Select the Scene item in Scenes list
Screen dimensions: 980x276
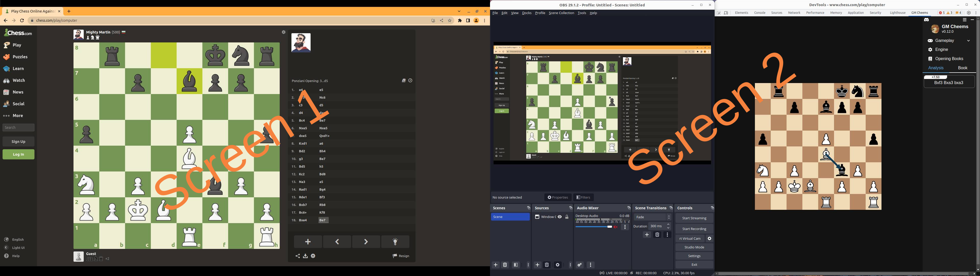click(x=510, y=217)
